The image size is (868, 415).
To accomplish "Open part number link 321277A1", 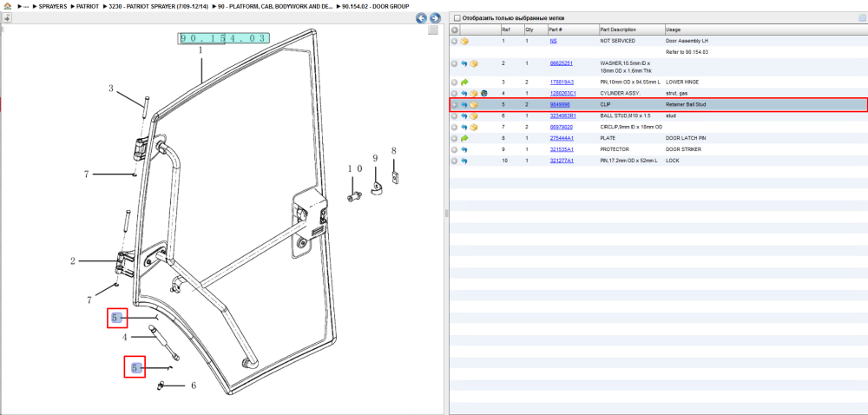I will [x=562, y=161].
